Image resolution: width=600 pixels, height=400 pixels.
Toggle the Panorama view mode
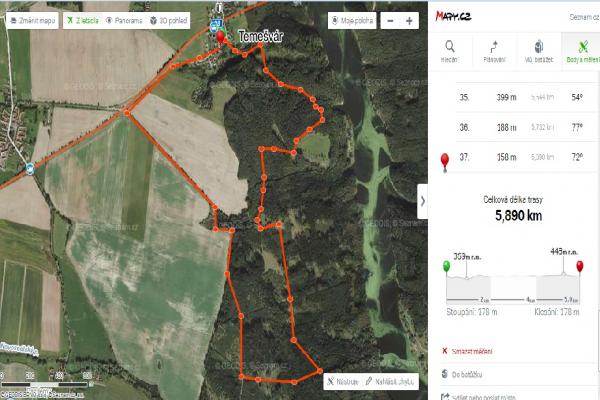(x=124, y=21)
